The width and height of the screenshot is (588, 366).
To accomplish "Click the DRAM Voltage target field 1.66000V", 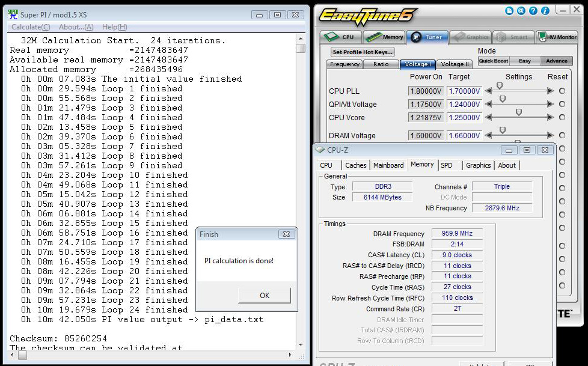I will [x=464, y=135].
